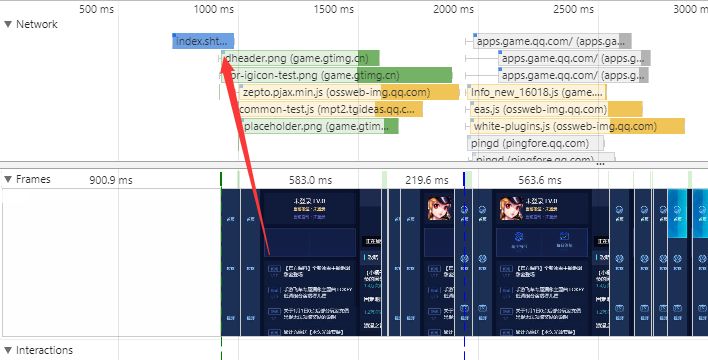The width and height of the screenshot is (708, 360).
Task: Click the 1500 ms ruler marker
Action: [x=334, y=9]
